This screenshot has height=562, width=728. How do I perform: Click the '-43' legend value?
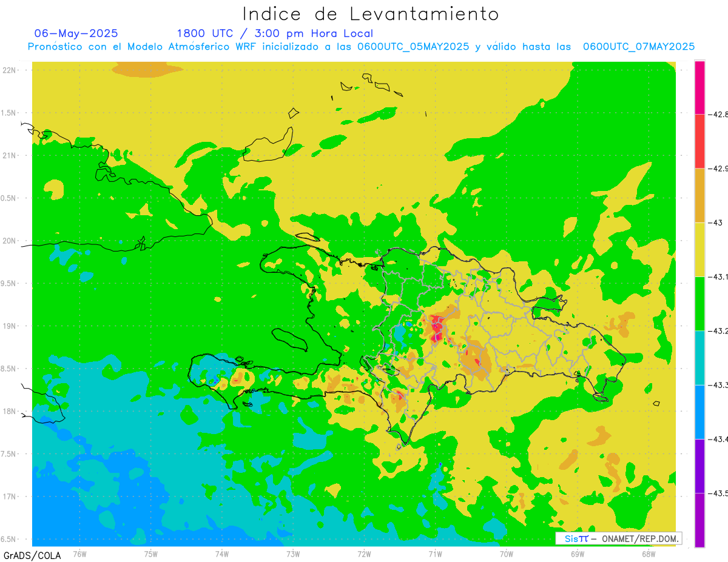tap(716, 222)
